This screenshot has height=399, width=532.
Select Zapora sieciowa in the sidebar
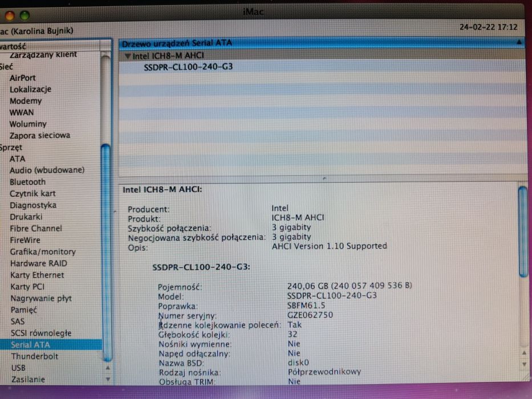click(40, 136)
